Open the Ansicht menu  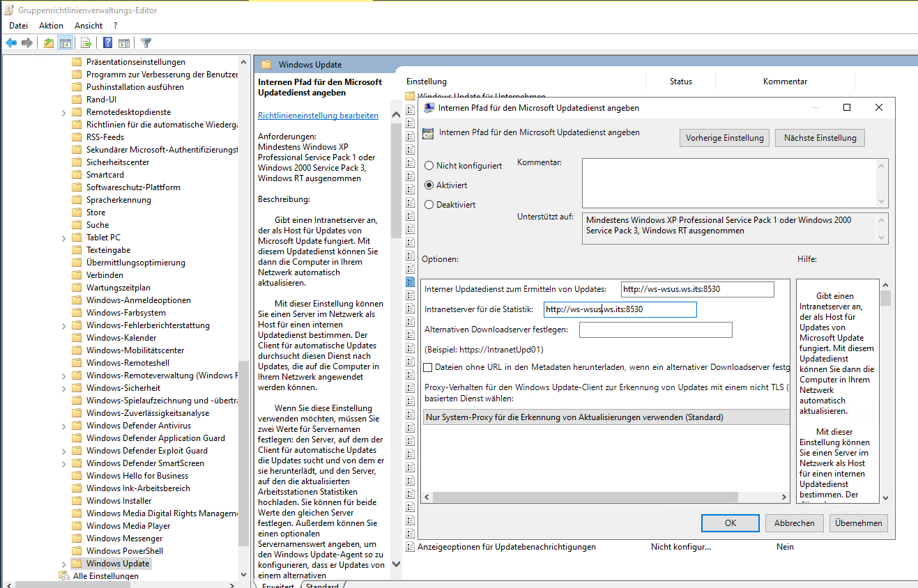(x=89, y=26)
